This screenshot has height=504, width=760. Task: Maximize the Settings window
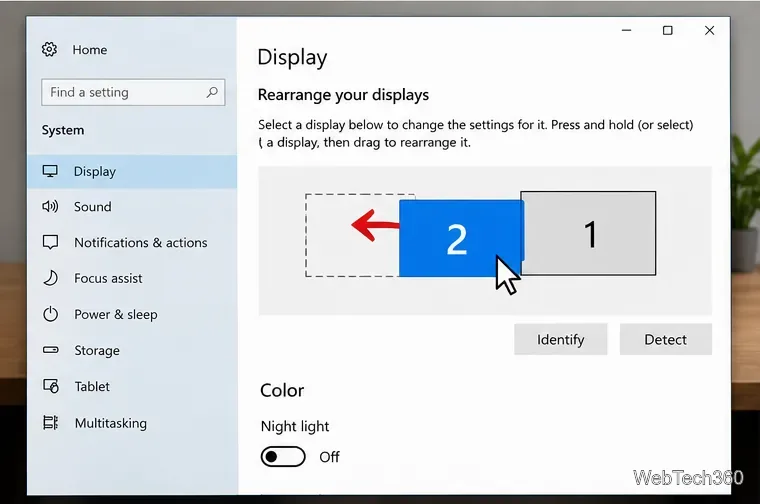tap(667, 31)
